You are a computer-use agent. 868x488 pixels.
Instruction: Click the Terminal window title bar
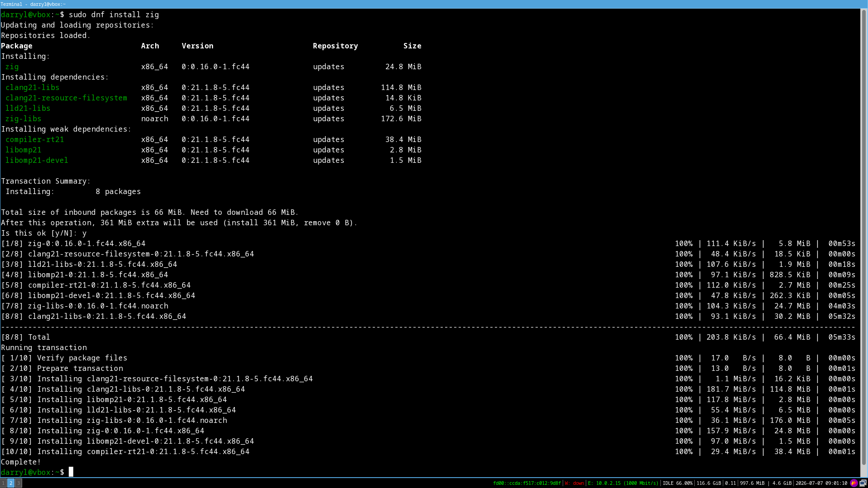[434, 4]
